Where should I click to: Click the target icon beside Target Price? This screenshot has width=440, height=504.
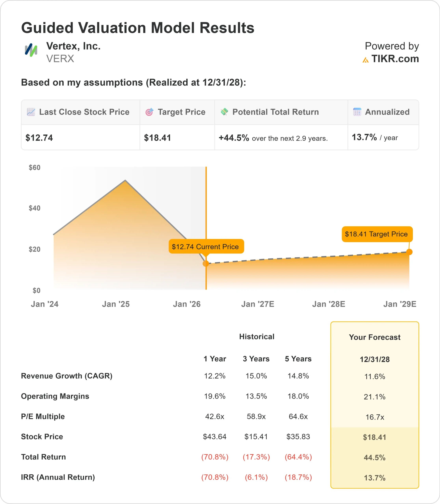[x=149, y=112]
